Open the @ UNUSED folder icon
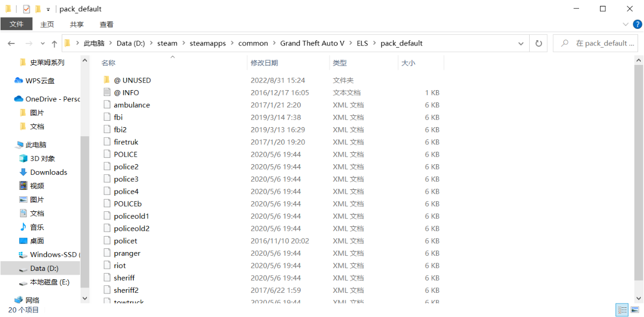 pos(107,80)
